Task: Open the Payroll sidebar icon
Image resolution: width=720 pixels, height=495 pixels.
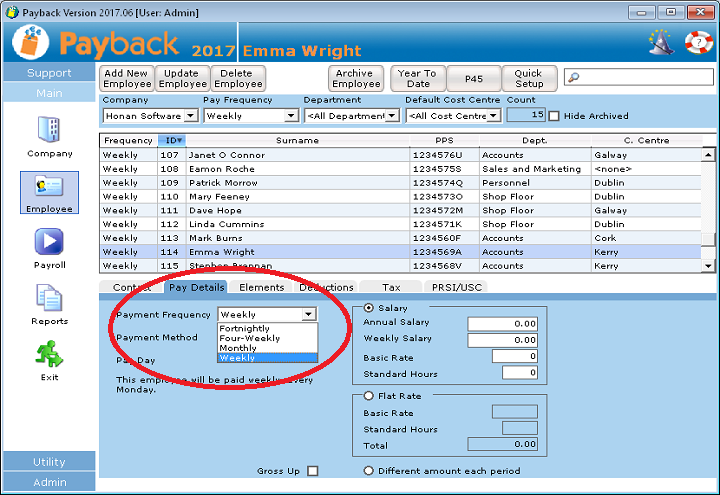Action: pyautogui.click(x=49, y=243)
